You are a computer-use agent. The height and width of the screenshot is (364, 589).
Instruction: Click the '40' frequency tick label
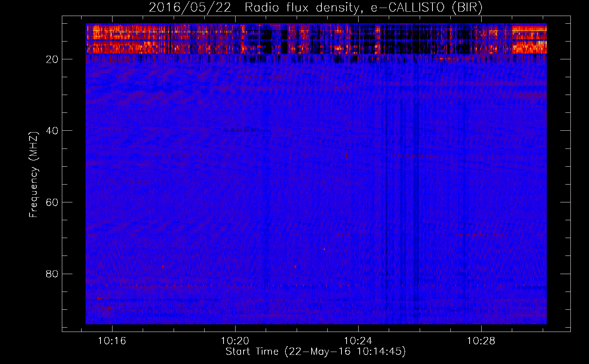(52, 131)
